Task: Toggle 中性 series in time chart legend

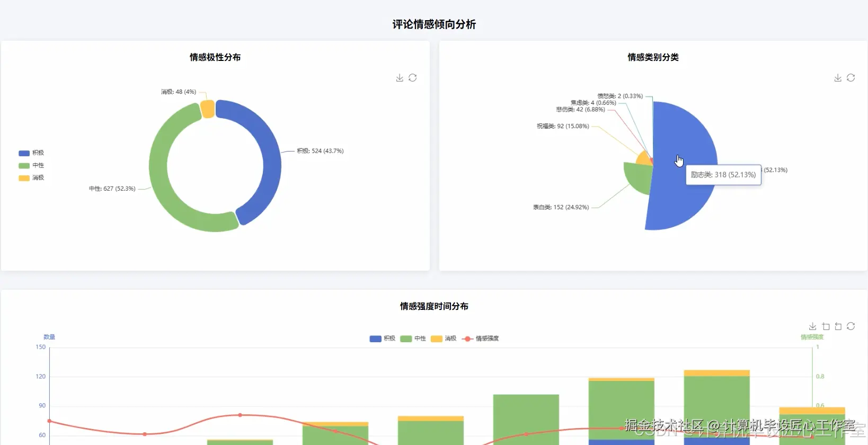Action: pyautogui.click(x=413, y=339)
